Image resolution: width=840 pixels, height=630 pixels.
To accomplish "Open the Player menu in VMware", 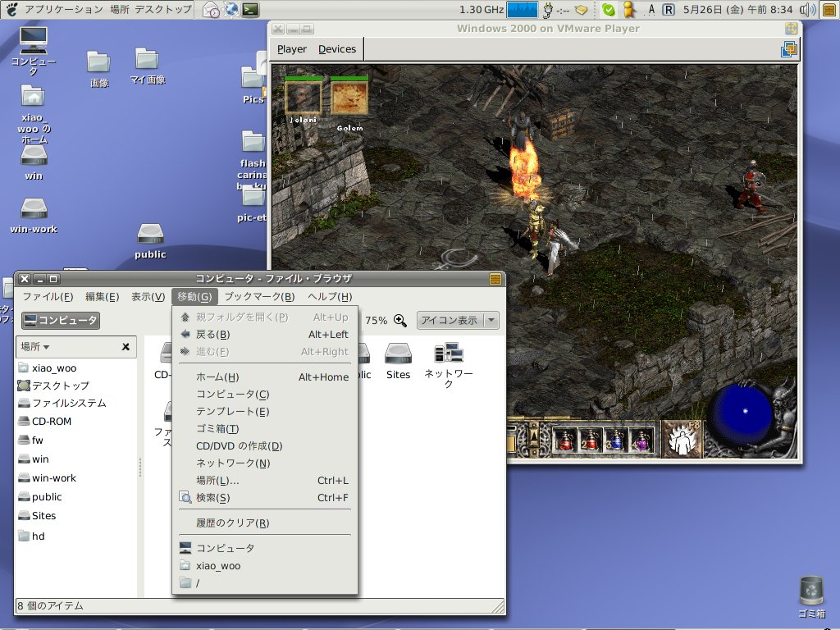I will coord(291,49).
